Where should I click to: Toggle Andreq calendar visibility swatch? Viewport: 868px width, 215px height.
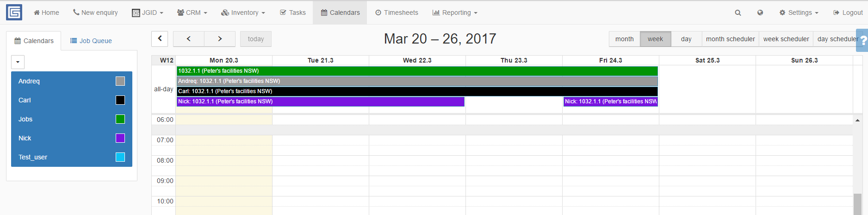pyautogui.click(x=120, y=81)
